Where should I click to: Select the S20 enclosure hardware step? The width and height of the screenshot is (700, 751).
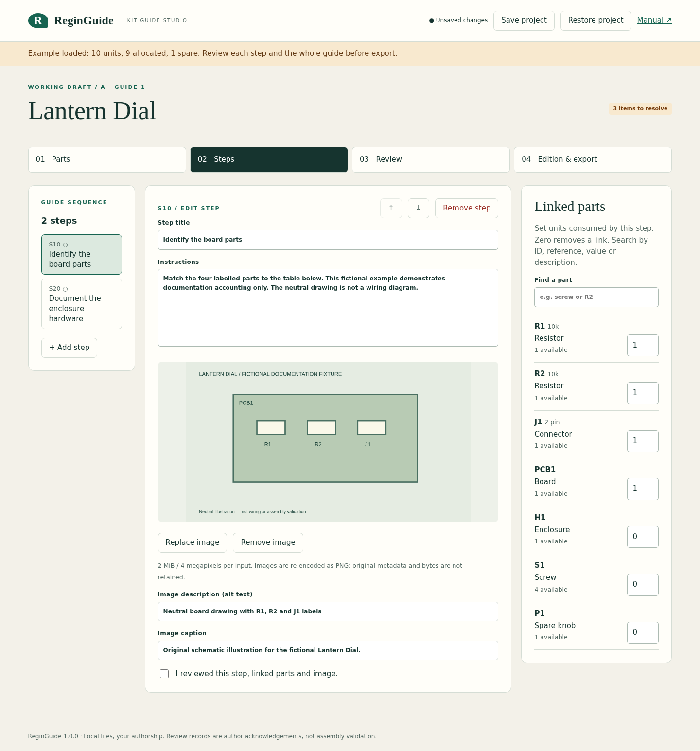pos(82,304)
